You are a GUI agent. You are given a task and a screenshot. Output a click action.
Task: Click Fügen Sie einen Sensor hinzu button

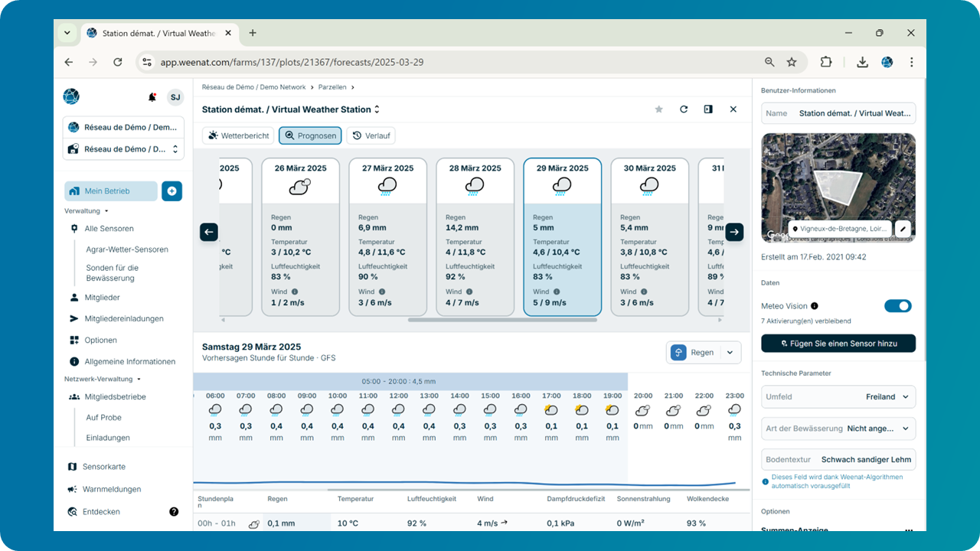click(838, 343)
